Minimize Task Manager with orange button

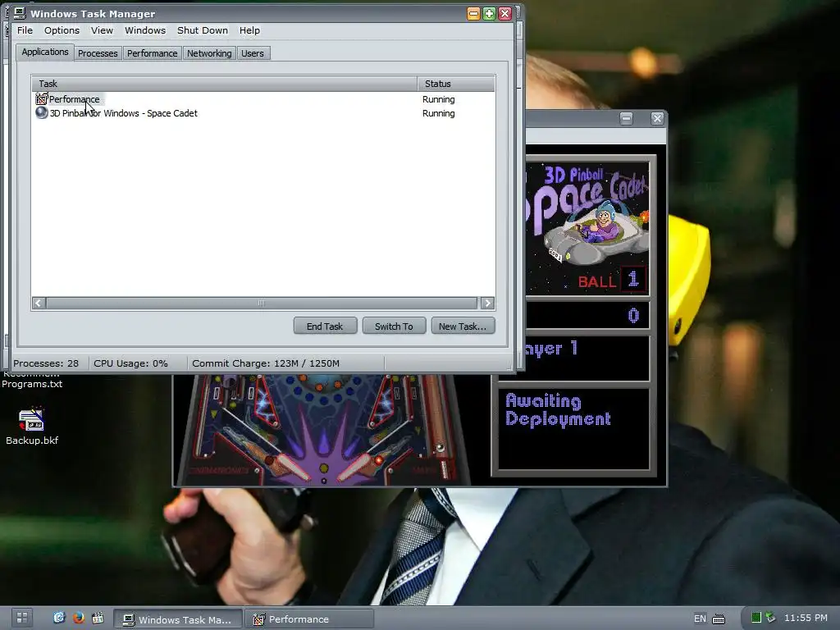point(473,13)
